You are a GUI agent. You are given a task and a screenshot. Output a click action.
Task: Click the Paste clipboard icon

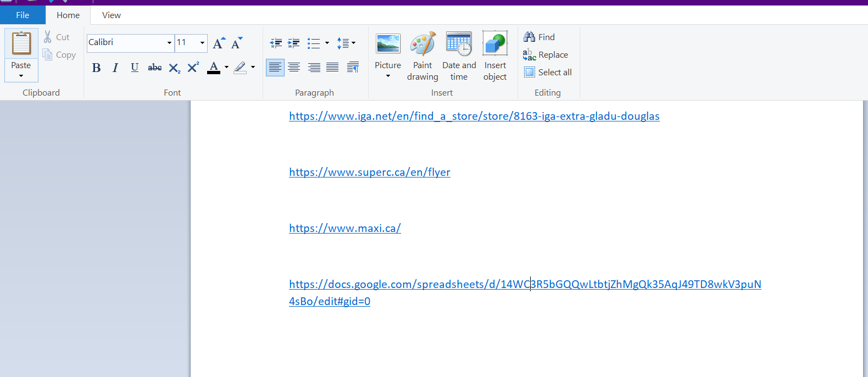(21, 43)
